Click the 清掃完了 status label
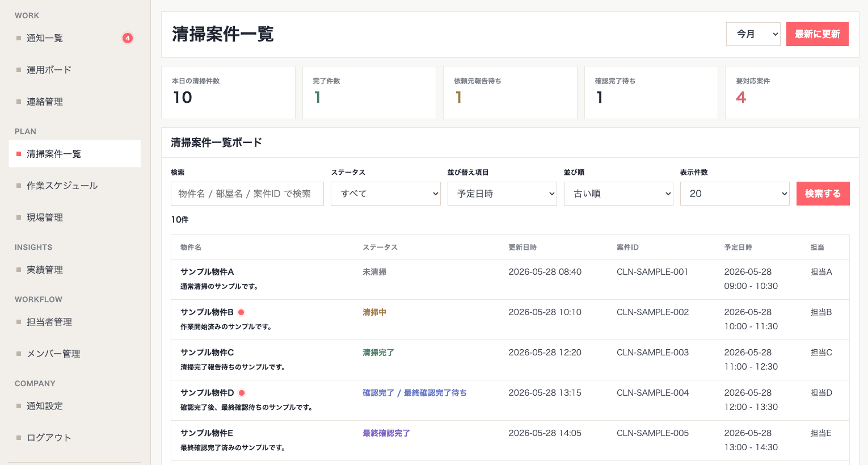The height and width of the screenshot is (465, 868). 378,353
